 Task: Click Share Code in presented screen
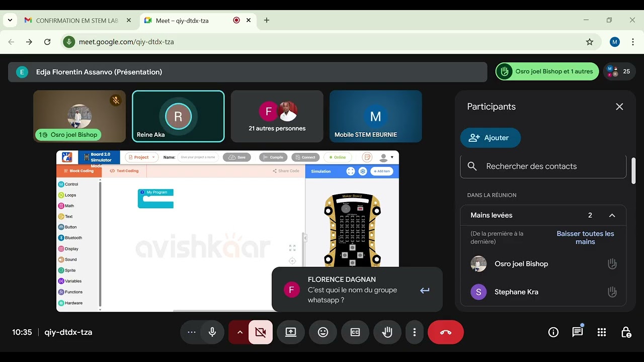286,171
